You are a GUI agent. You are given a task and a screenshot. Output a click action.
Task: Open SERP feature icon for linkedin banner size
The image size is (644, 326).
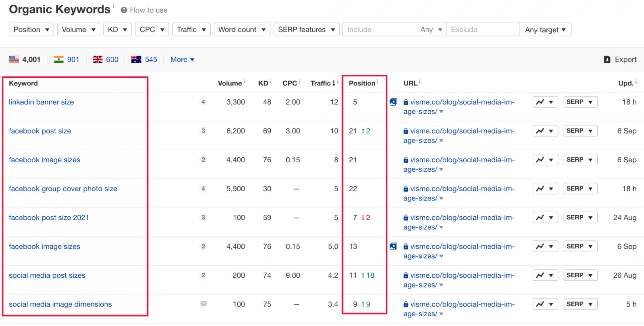393,102
